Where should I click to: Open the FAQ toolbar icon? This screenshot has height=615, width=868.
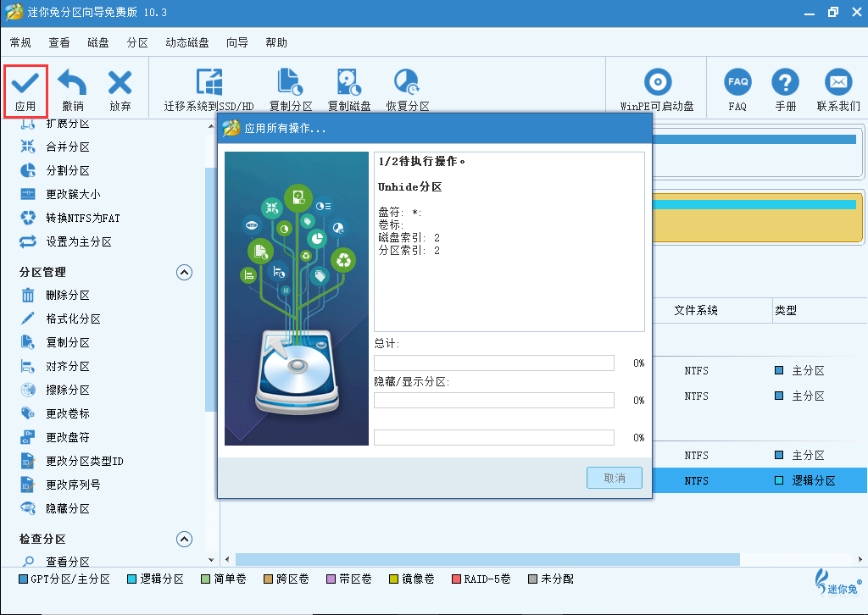click(x=737, y=91)
